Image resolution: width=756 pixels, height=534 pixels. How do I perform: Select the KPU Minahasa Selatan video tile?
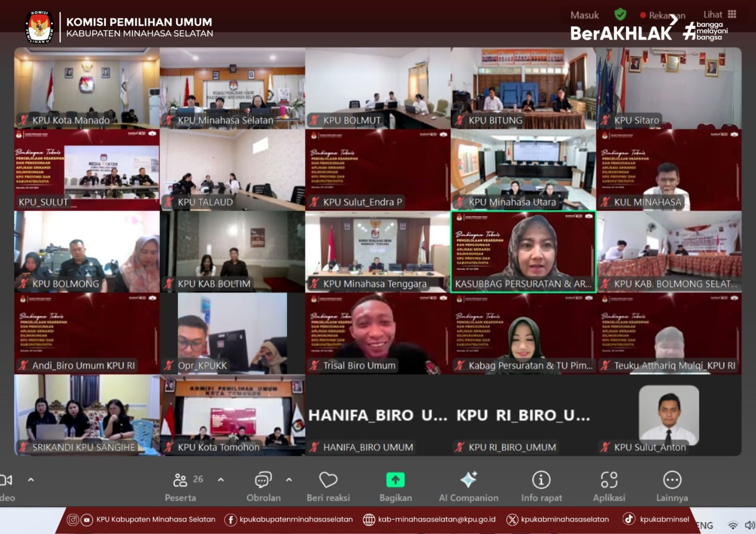(x=232, y=88)
